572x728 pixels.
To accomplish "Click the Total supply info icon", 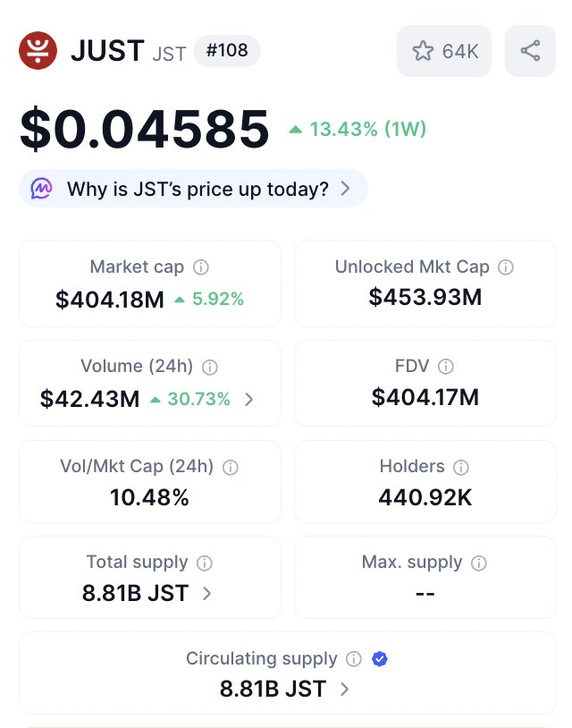I will (x=205, y=563).
